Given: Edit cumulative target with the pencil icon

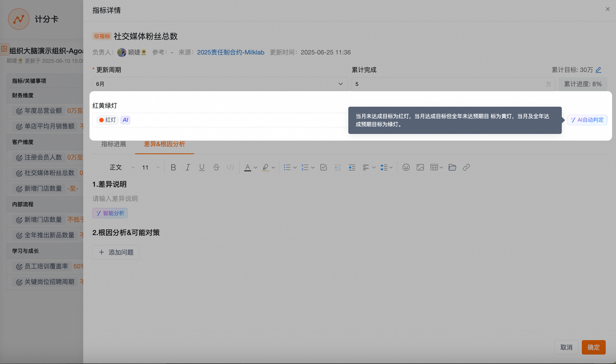Looking at the screenshot, I should coord(598,70).
